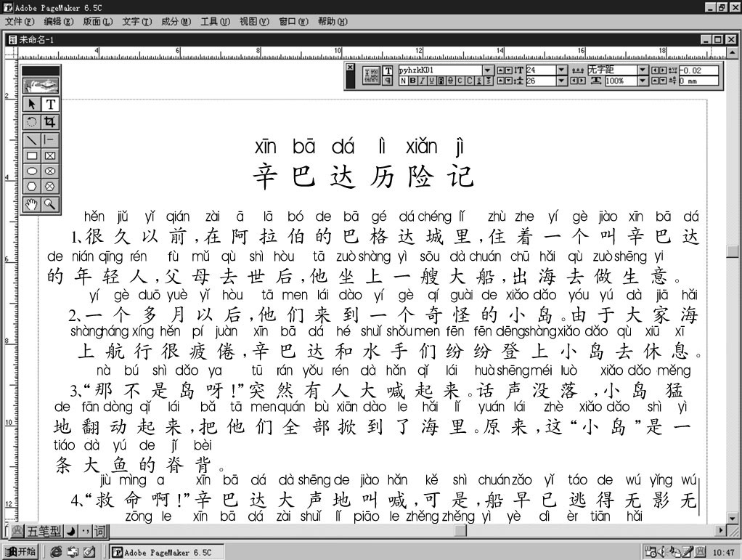Toggle Strikethrough type style button
The width and height of the screenshot is (742, 560).
click(450, 81)
